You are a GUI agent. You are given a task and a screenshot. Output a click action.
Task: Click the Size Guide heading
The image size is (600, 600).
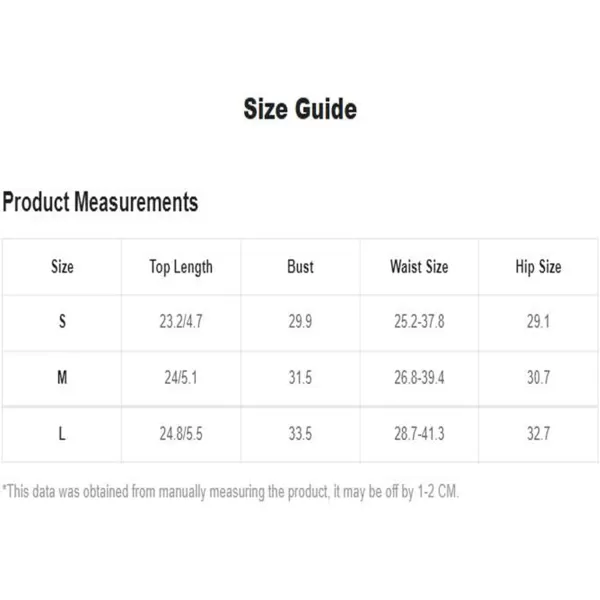(x=300, y=109)
